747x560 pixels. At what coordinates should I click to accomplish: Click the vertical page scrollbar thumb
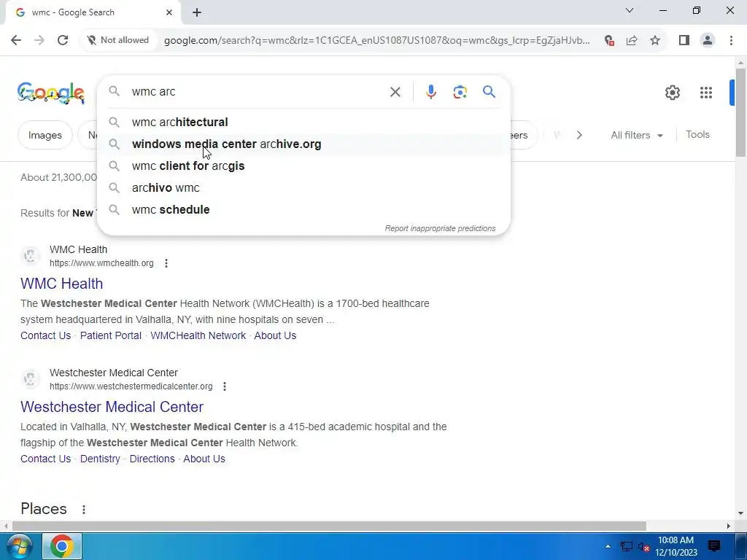click(x=740, y=112)
